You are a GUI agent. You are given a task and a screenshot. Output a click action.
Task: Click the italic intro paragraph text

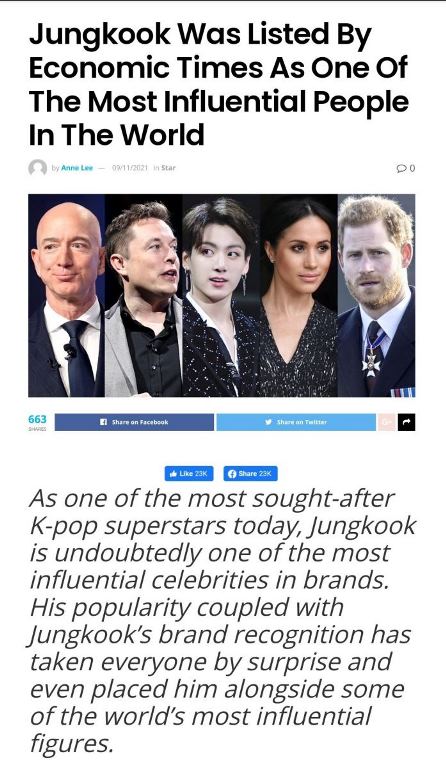223,621
